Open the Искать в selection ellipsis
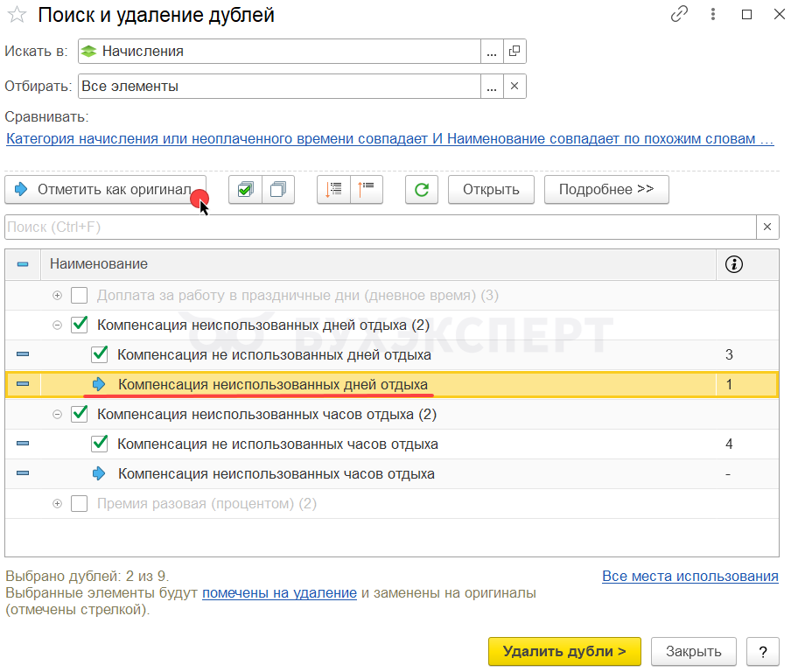The image size is (791, 672). click(x=492, y=52)
